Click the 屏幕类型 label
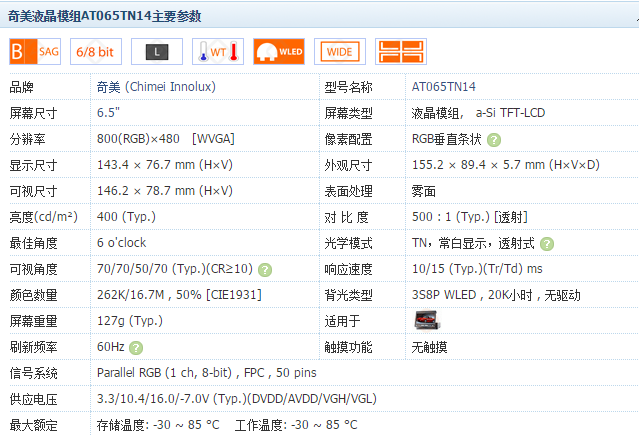 pos(348,113)
